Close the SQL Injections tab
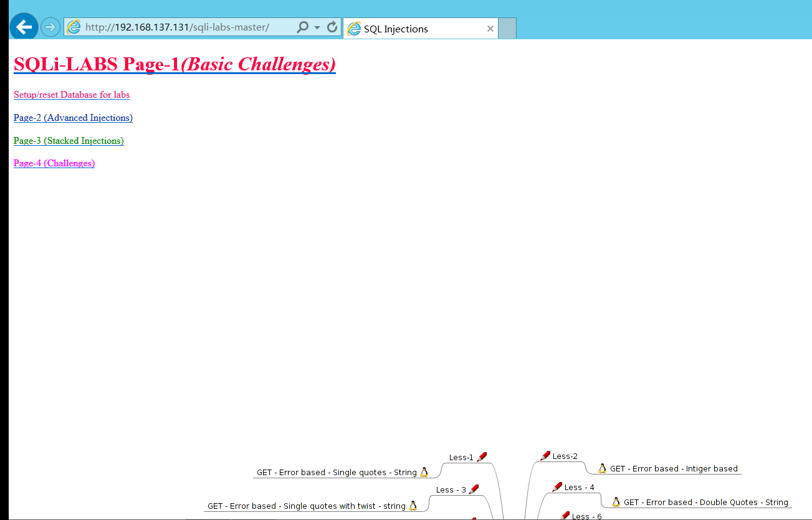The width and height of the screenshot is (812, 520). 490,29
